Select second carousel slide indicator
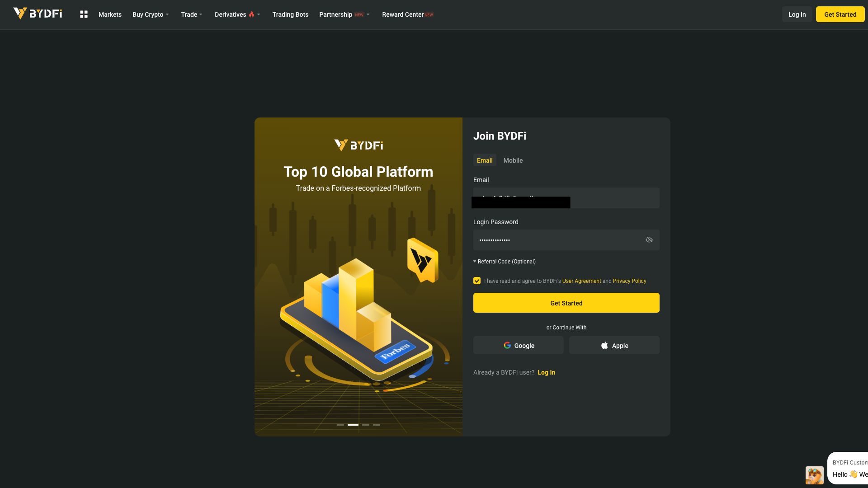This screenshot has height=488, width=868. pyautogui.click(x=353, y=425)
